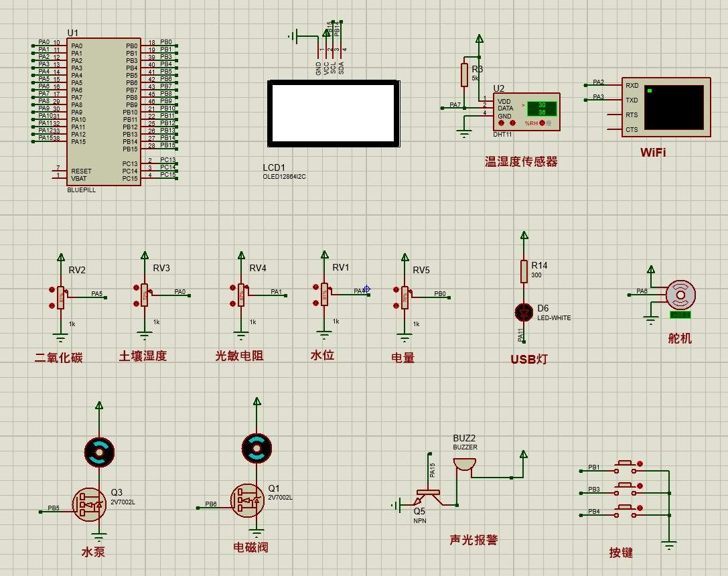Click the 声光报警 label

[x=474, y=540]
